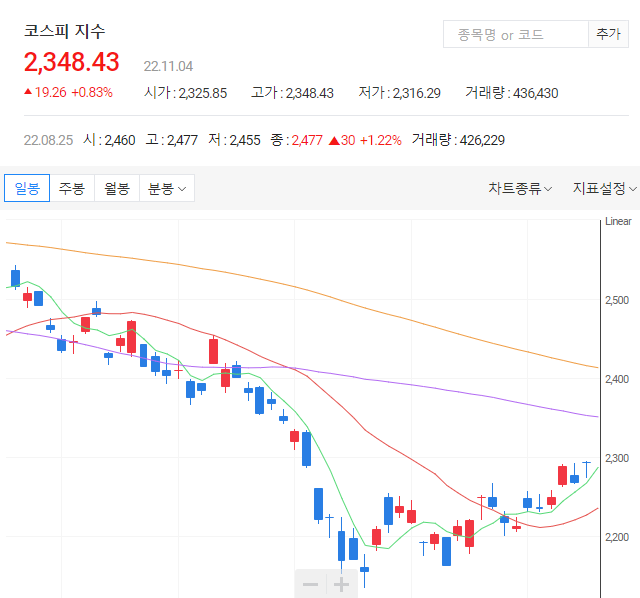Click the 저: 2,455 low value

point(234,140)
